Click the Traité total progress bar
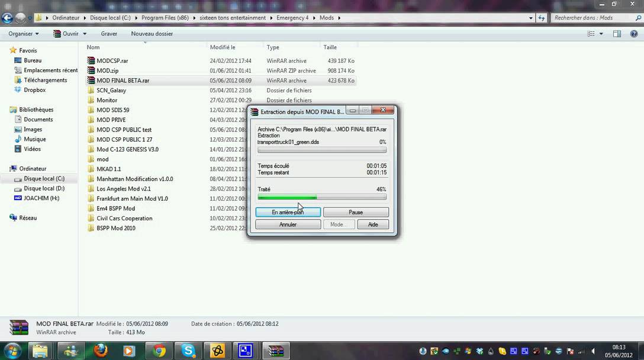 coord(322,197)
